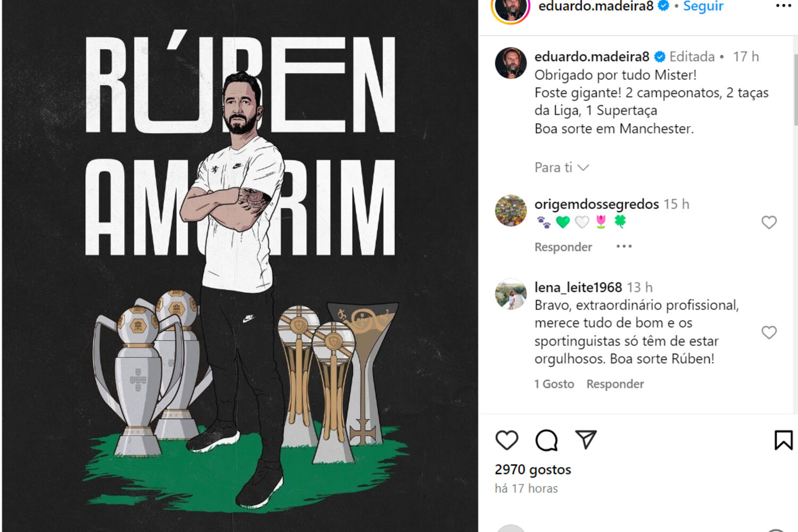The width and height of the screenshot is (798, 532).
Task: Open options dots under origemdossegredos comment
Action: 624,246
